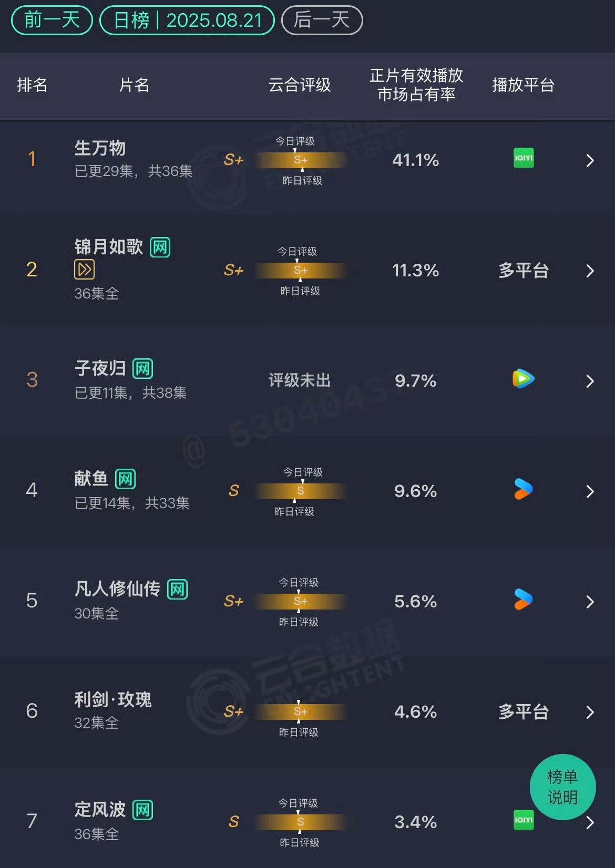This screenshot has height=868, width=615.
Task: Open the 榜单说明 floating button
Action: 562,787
